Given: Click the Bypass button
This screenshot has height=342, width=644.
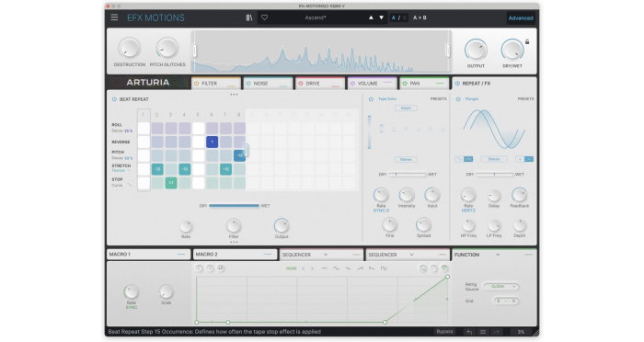Looking at the screenshot, I should pos(444,331).
